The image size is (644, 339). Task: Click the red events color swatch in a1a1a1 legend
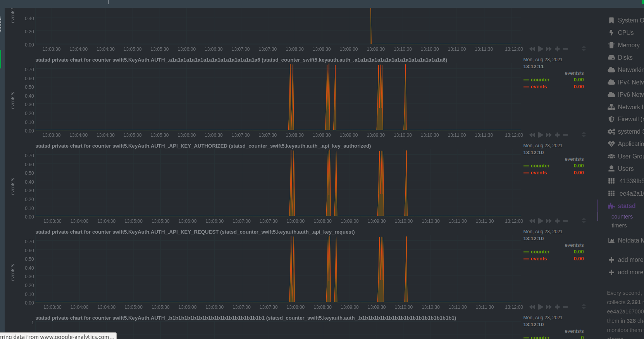point(526,87)
